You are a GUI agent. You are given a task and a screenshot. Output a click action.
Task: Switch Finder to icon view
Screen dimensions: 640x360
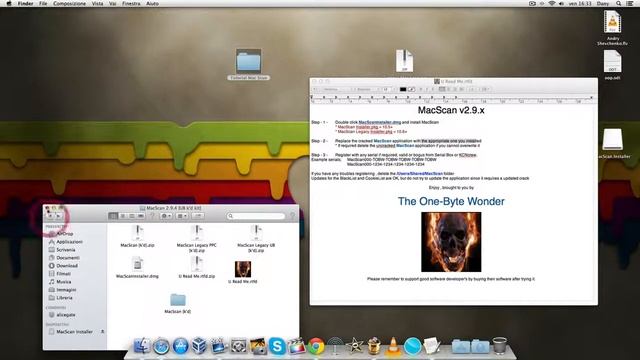113,216
